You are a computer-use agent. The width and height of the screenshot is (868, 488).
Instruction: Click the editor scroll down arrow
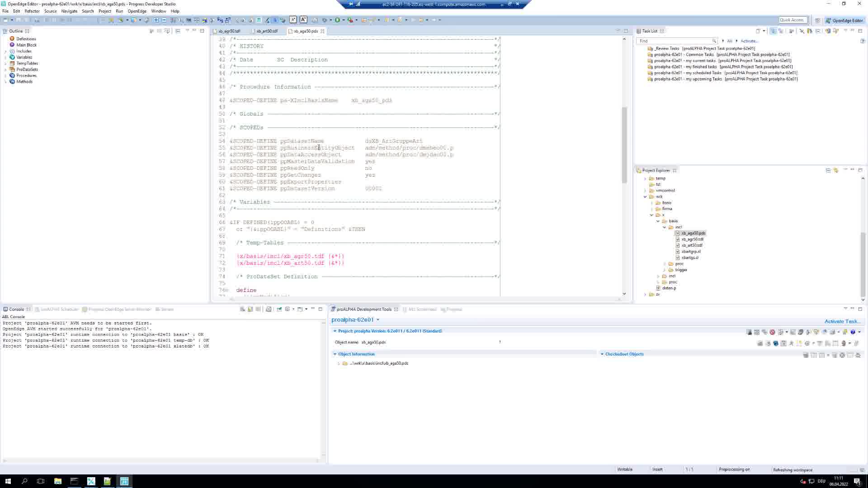(624, 294)
